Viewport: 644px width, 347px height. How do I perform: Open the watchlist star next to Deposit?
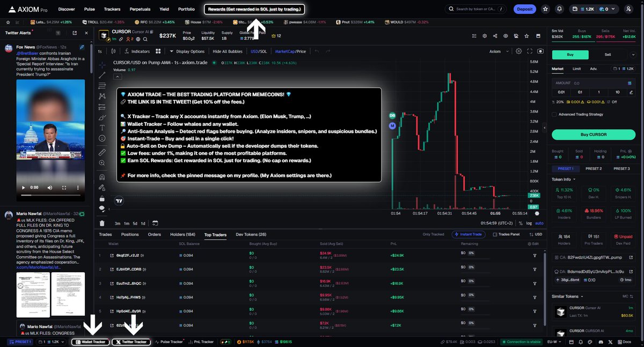tap(545, 9)
